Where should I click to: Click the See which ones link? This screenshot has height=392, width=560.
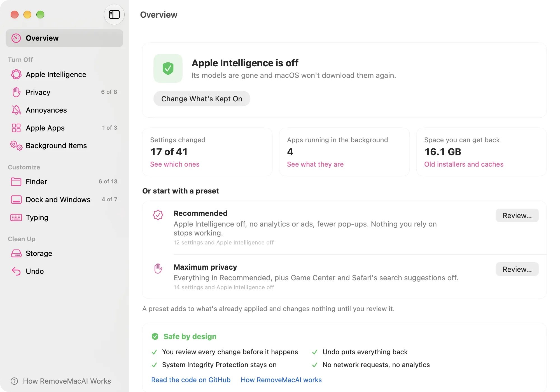(175, 164)
